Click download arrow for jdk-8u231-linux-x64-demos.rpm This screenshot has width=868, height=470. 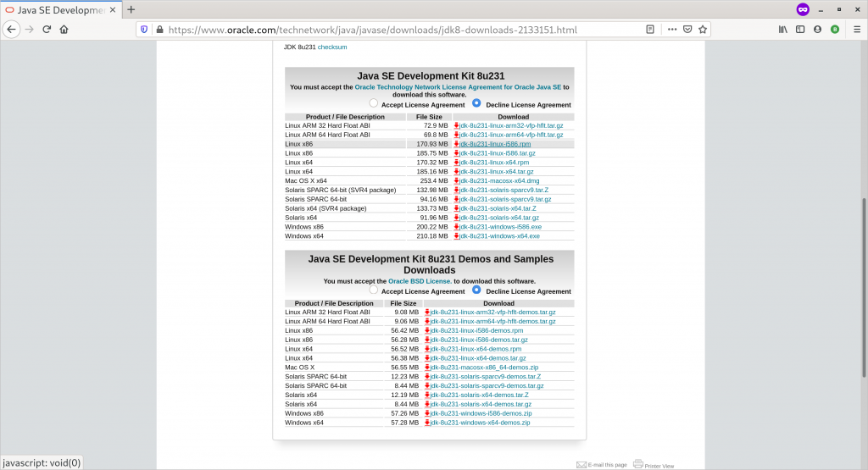(427, 349)
